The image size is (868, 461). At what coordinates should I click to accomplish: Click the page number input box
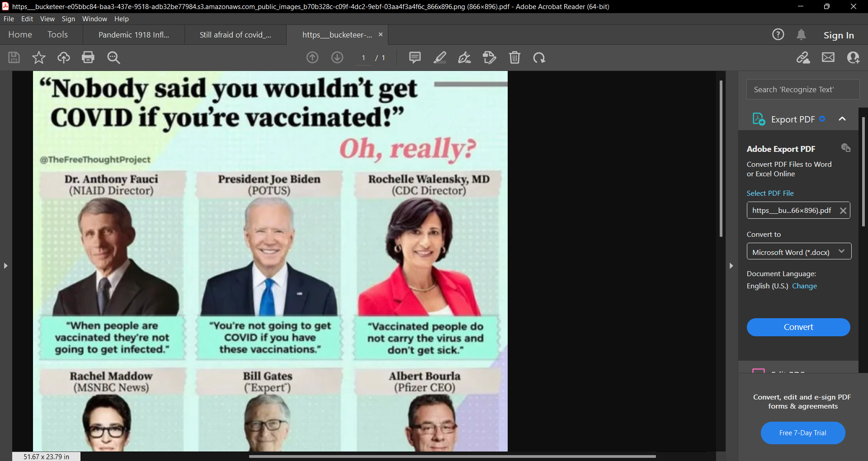[x=363, y=58]
